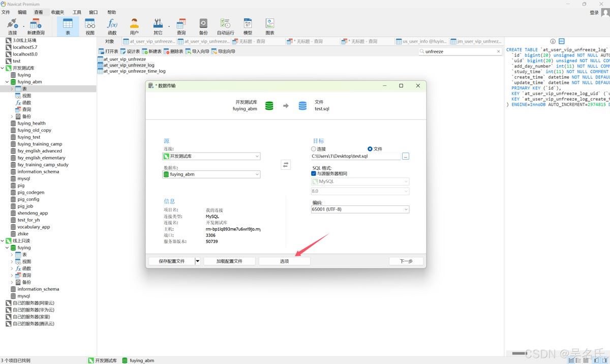Open the arrow next to 保存配置文件
Screen dimensions: 610x364
197,261
